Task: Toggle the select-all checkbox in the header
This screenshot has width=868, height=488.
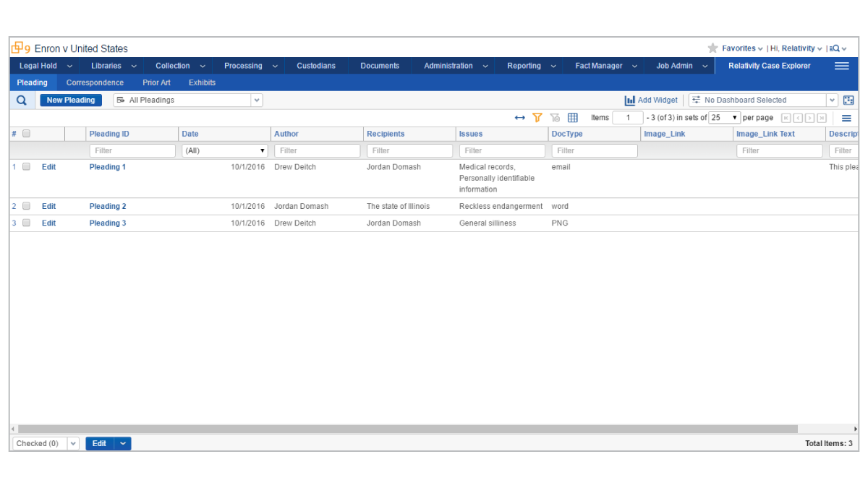Action: pyautogui.click(x=26, y=133)
